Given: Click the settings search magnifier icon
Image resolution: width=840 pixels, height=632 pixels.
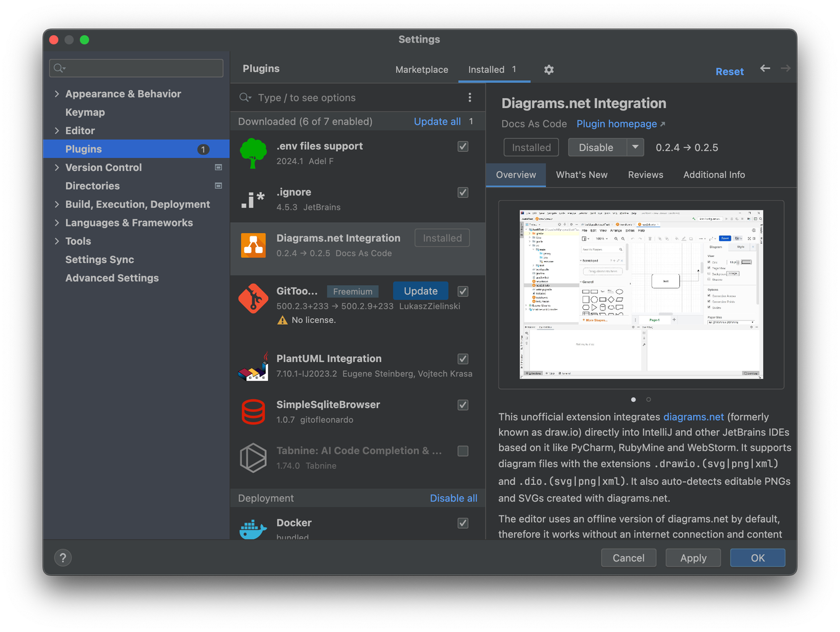Looking at the screenshot, I should pyautogui.click(x=59, y=68).
